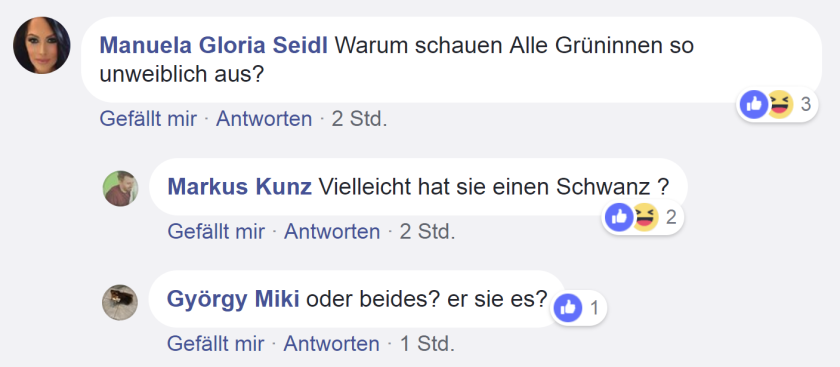Click Gefällt mir under György Miki's reply
840x367 pixels.
pos(215,344)
